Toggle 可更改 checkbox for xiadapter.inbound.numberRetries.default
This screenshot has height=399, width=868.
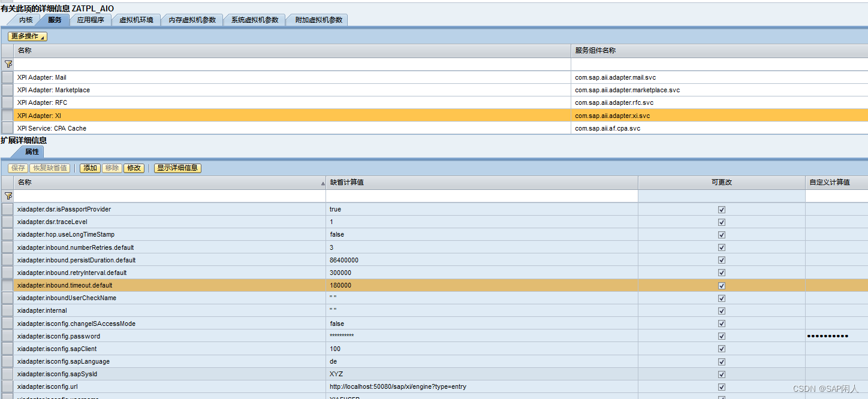click(x=721, y=247)
